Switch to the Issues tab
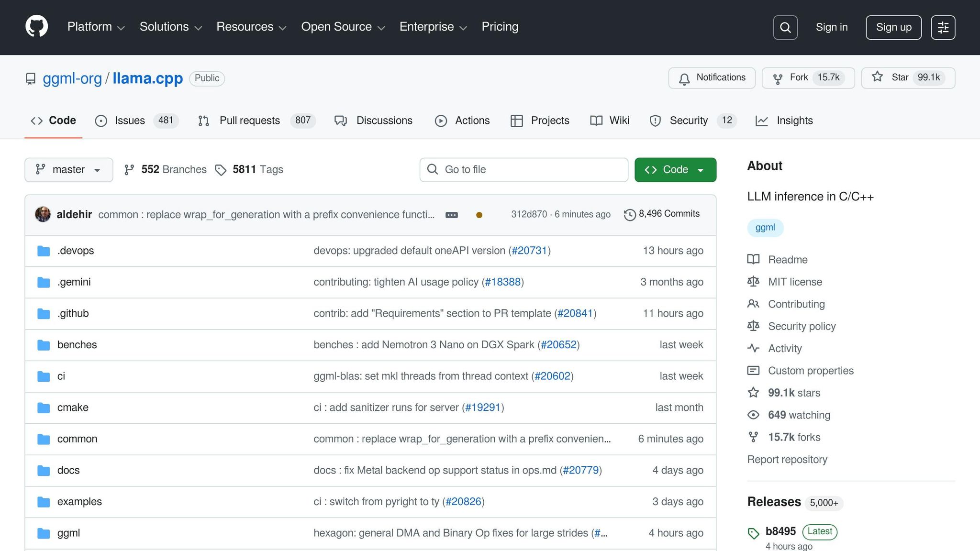The height and width of the screenshot is (551, 980). tap(129, 121)
